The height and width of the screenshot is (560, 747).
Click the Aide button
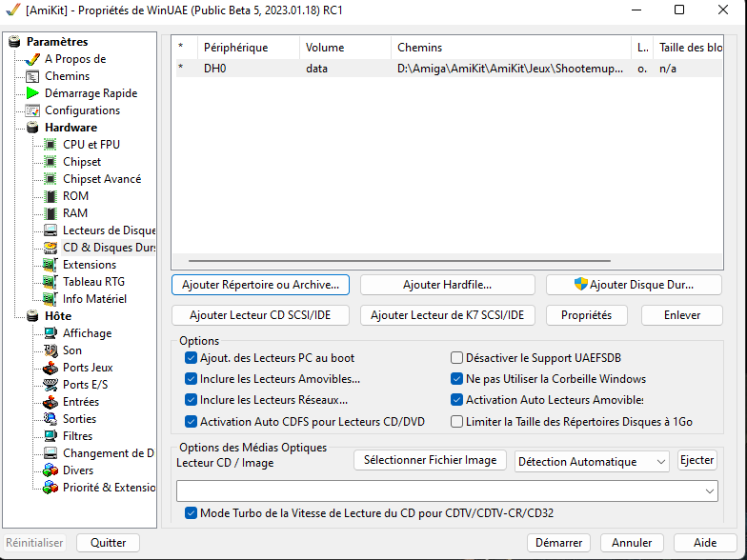[705, 543]
